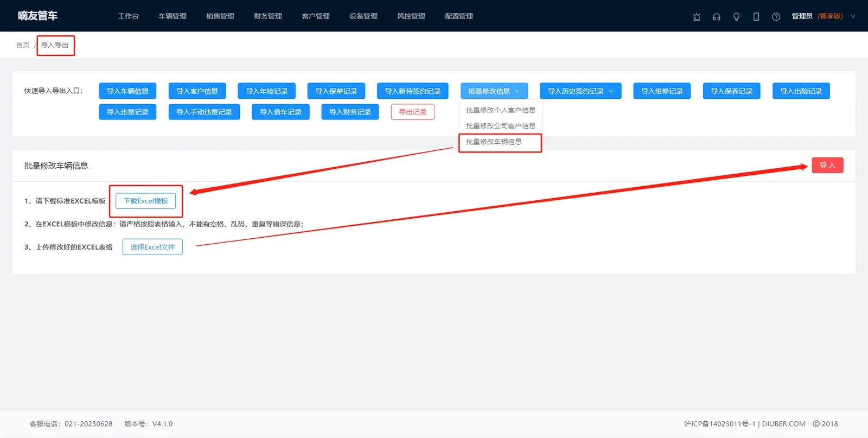Go to the 设备管理 menu

(363, 16)
